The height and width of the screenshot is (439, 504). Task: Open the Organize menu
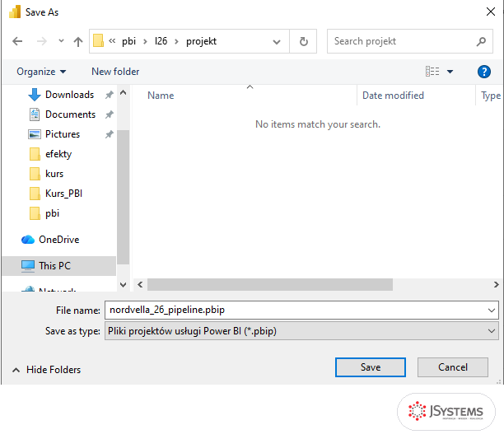pyautogui.click(x=41, y=72)
